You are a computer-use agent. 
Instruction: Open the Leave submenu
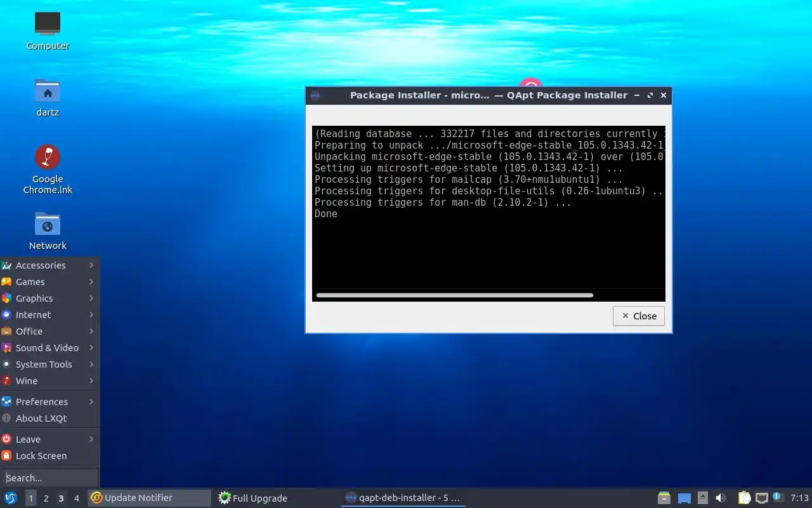(x=49, y=439)
